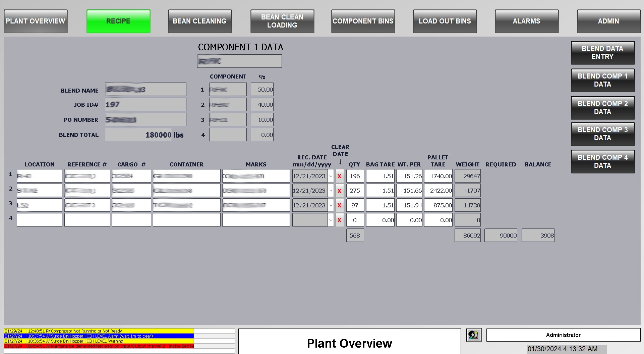Expand row 2 received date picker
Image resolution: width=644 pixels, height=354 pixels.
point(331,191)
